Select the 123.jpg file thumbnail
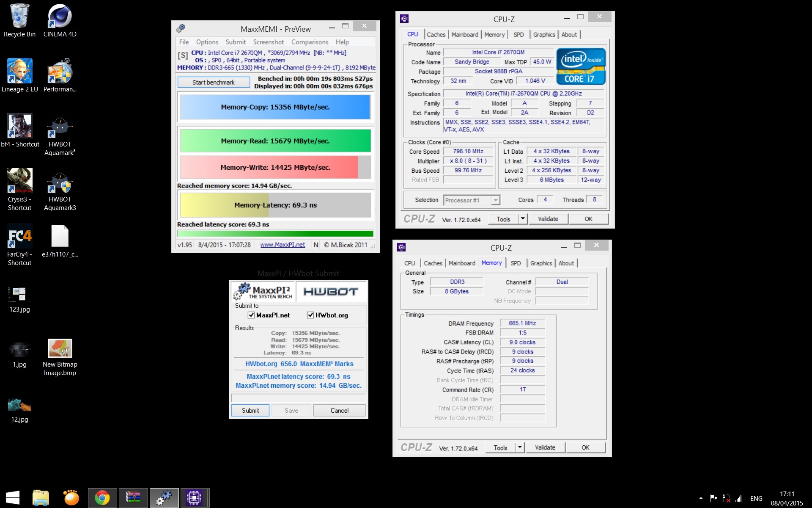The image size is (812, 508). 17,293
